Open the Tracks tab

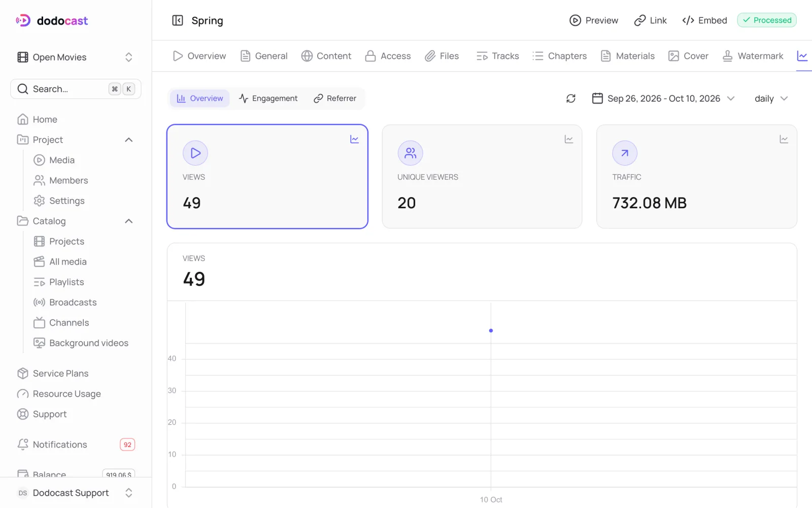click(x=498, y=56)
